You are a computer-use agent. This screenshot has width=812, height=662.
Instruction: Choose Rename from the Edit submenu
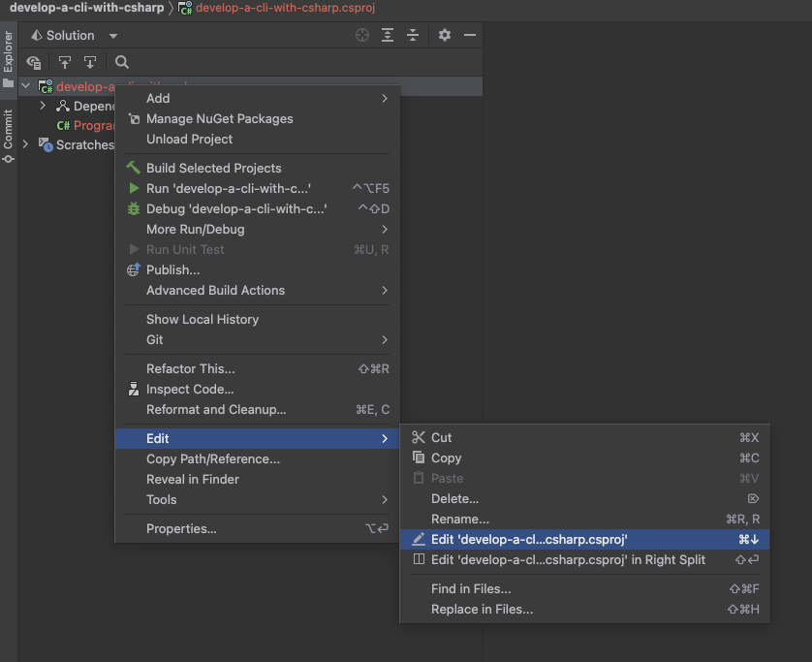coord(459,520)
